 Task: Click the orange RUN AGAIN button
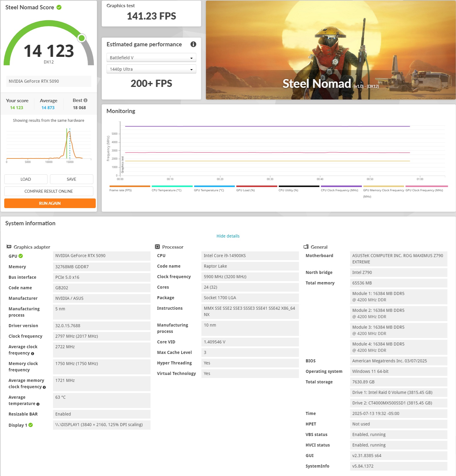50,203
